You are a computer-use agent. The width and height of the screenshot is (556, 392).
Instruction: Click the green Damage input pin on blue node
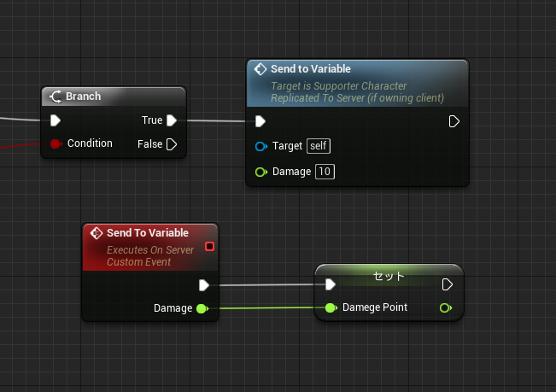pyautogui.click(x=261, y=173)
